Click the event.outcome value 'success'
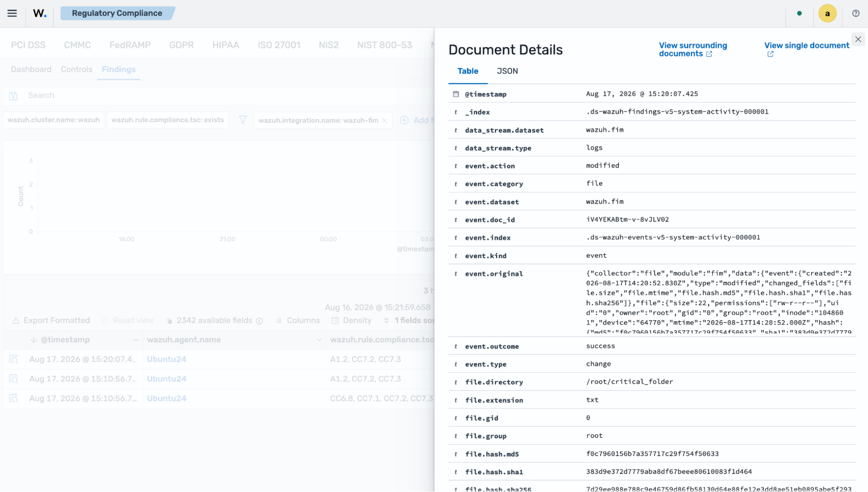This screenshot has width=868, height=492. click(x=600, y=346)
